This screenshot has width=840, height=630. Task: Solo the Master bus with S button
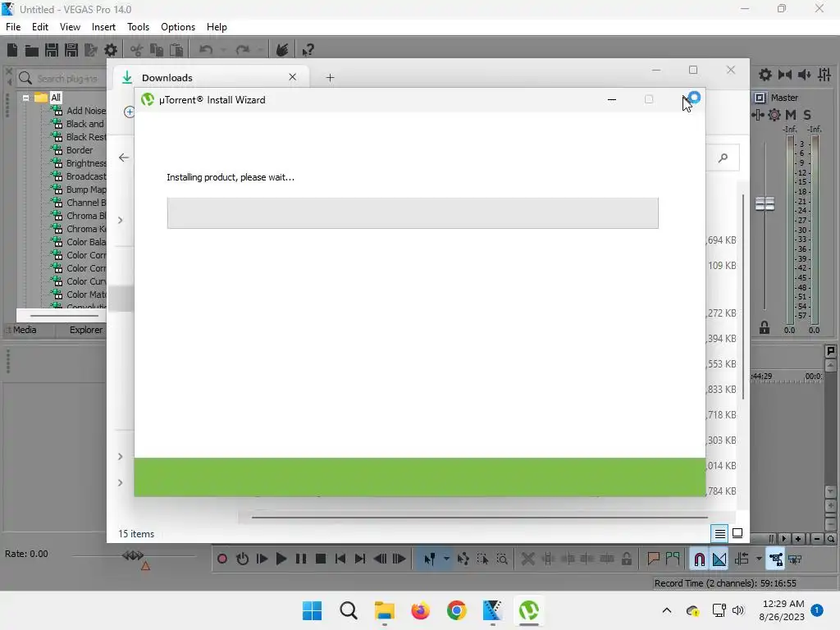(807, 115)
